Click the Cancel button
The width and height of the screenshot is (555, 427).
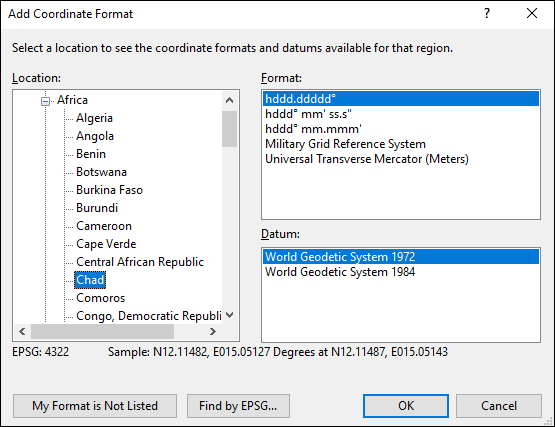pyautogui.click(x=499, y=406)
